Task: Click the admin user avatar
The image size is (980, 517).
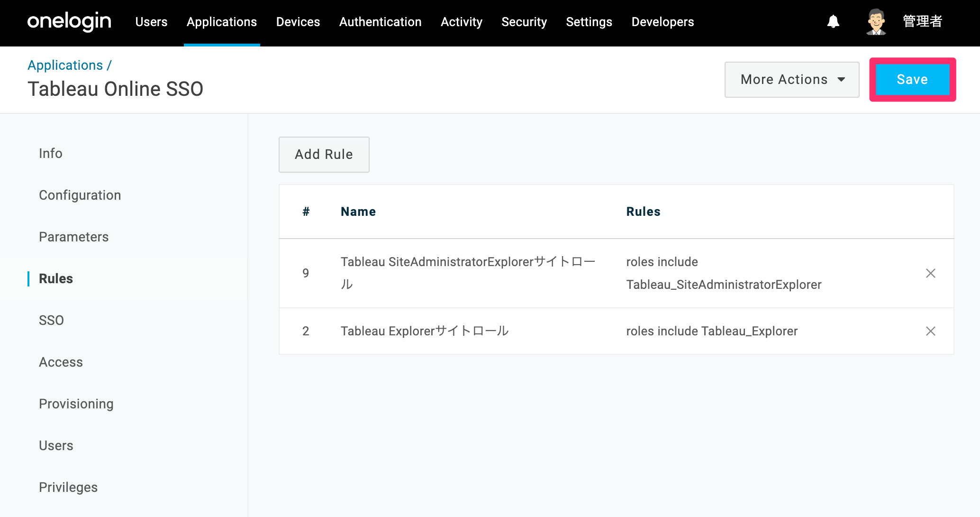Action: point(876,22)
